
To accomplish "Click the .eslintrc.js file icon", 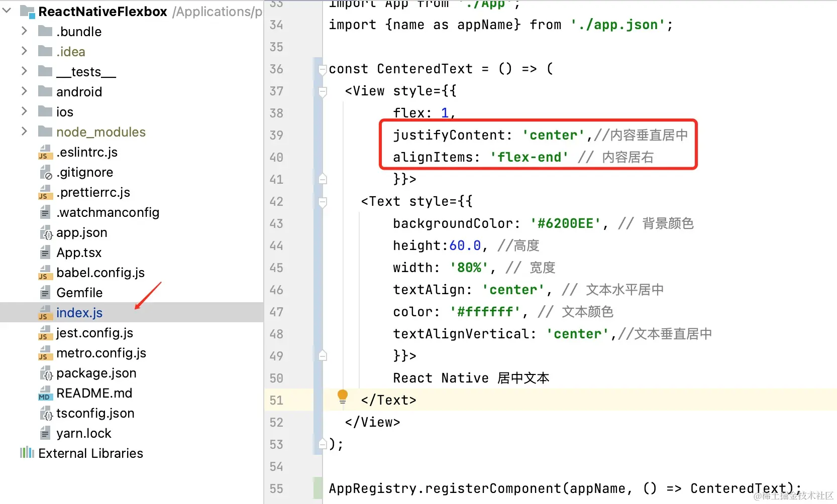I will tap(45, 152).
